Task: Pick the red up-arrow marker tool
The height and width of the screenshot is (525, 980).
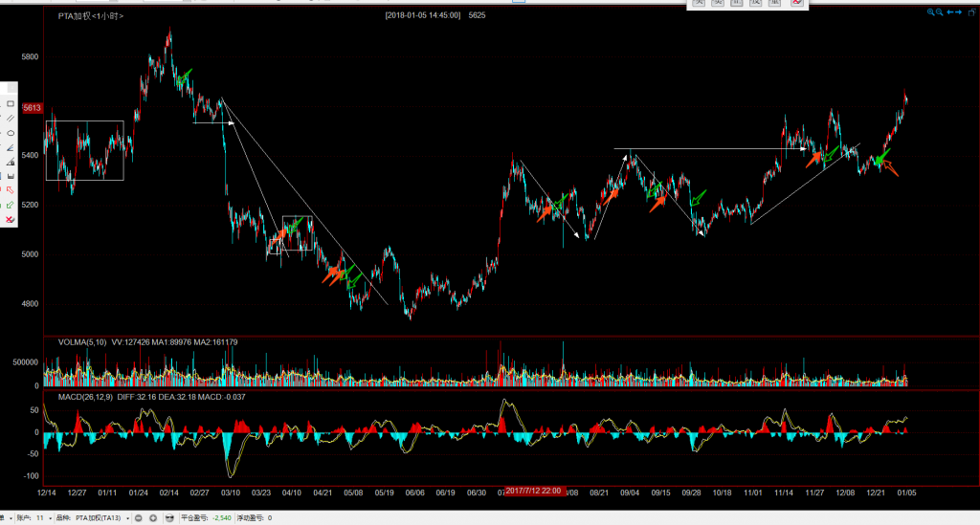Action: coord(11,190)
